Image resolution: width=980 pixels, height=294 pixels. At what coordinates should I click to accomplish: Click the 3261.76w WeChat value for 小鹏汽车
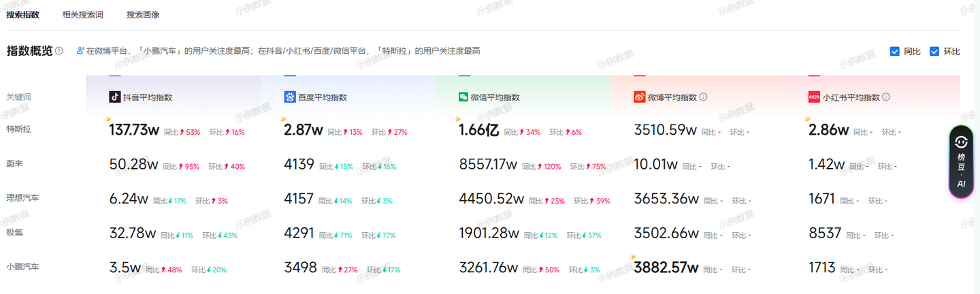(489, 267)
